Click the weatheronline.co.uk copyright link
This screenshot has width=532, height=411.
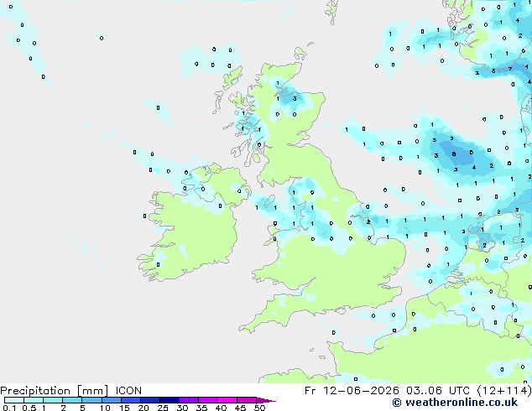455,403
